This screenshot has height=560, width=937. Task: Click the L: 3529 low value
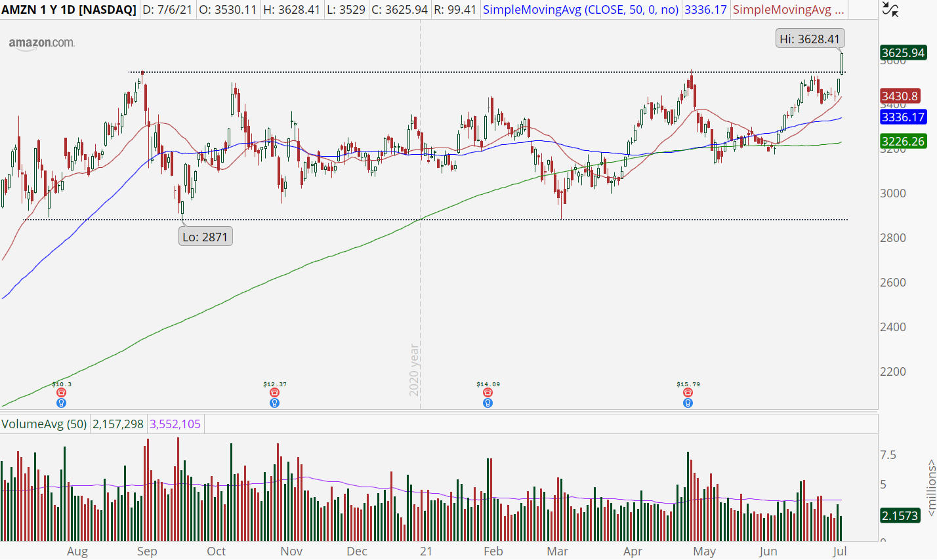click(x=345, y=10)
